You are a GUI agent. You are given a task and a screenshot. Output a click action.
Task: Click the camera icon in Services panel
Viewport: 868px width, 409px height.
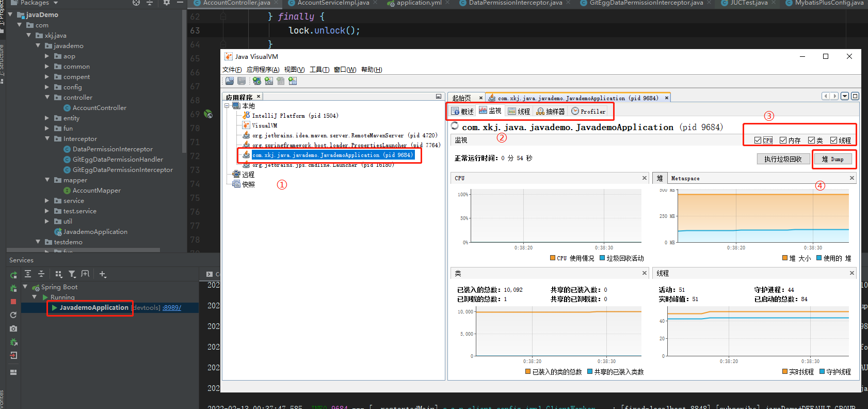[13, 328]
